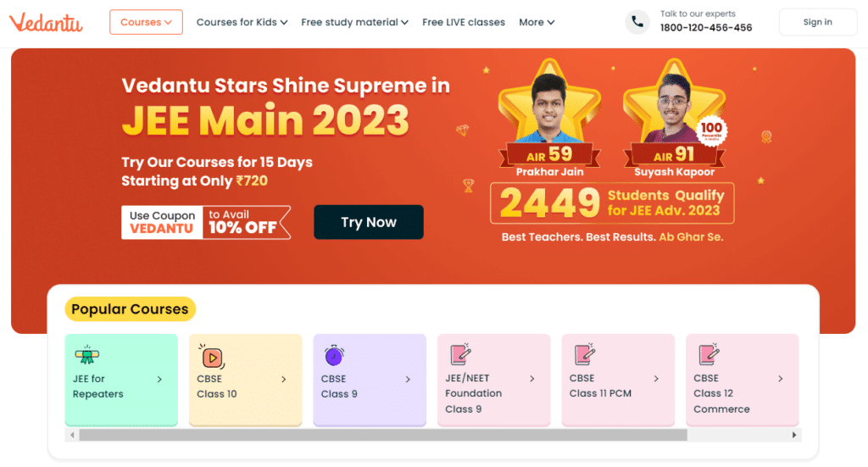The width and height of the screenshot is (868, 467).
Task: Click the Try Now button
Action: (x=369, y=222)
